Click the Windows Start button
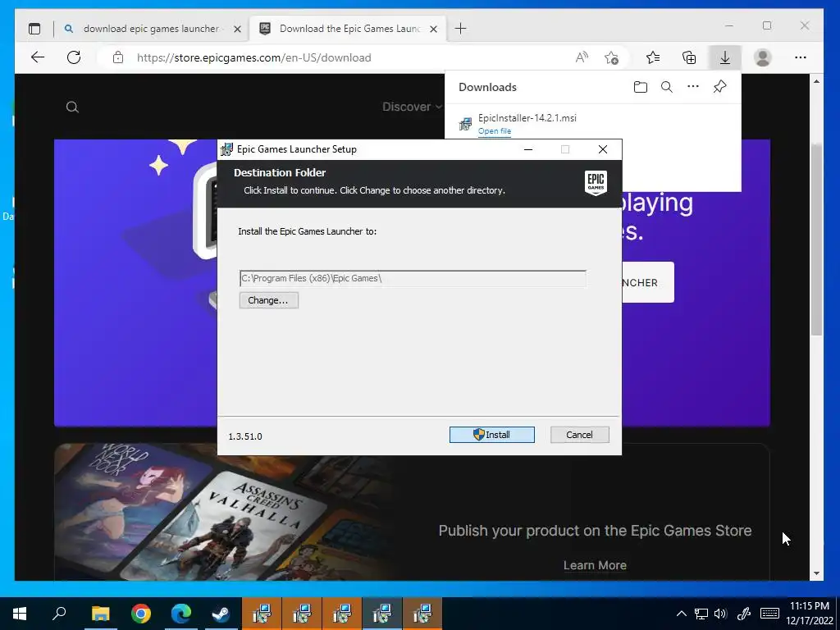The image size is (840, 630). tap(20, 614)
